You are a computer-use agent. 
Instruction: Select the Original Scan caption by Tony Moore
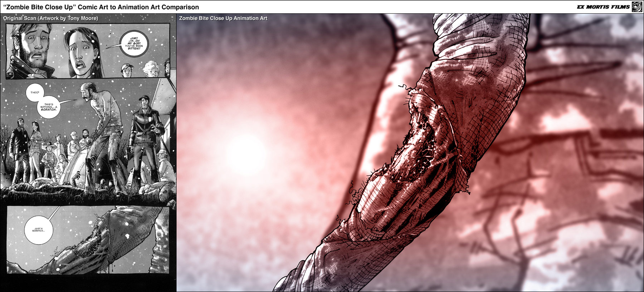point(50,18)
